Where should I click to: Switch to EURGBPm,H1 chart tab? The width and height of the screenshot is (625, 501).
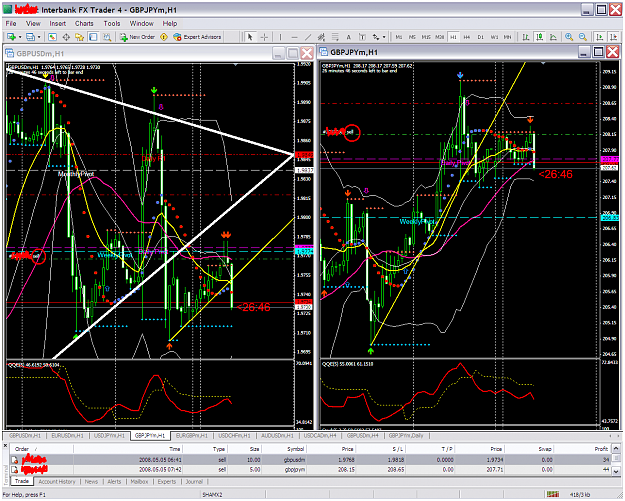[x=192, y=436]
